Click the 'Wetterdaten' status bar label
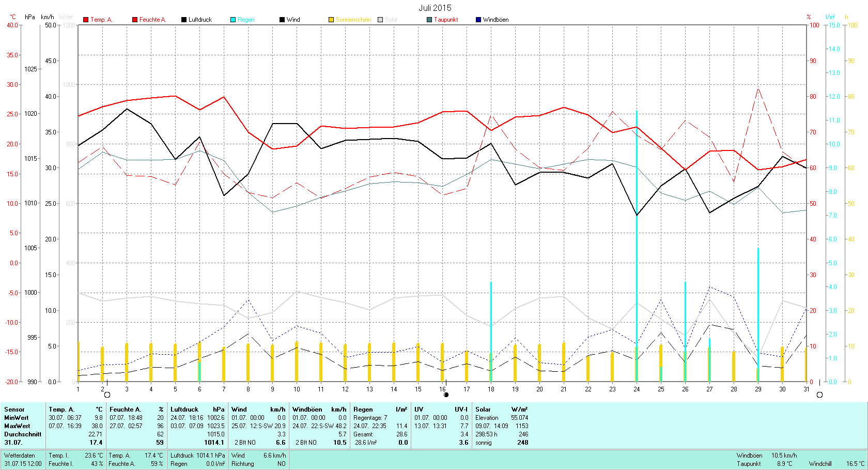The image size is (868, 470). point(20,456)
